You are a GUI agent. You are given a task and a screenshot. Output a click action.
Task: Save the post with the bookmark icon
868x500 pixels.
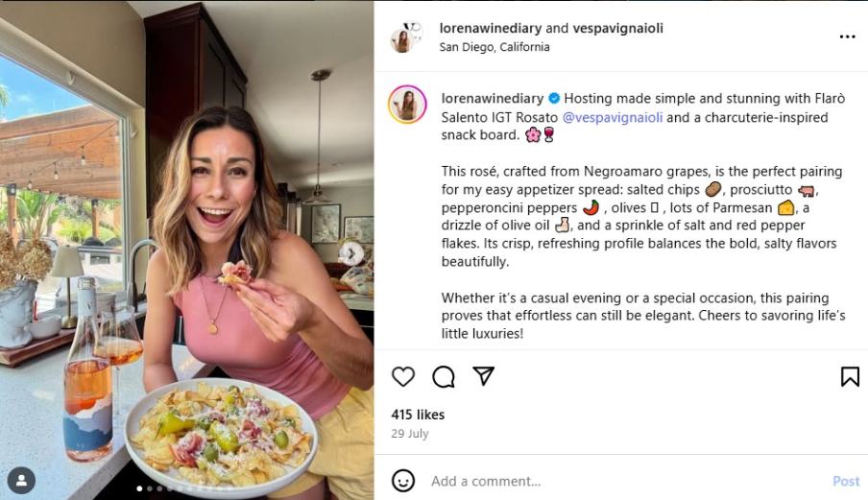pyautogui.click(x=850, y=376)
